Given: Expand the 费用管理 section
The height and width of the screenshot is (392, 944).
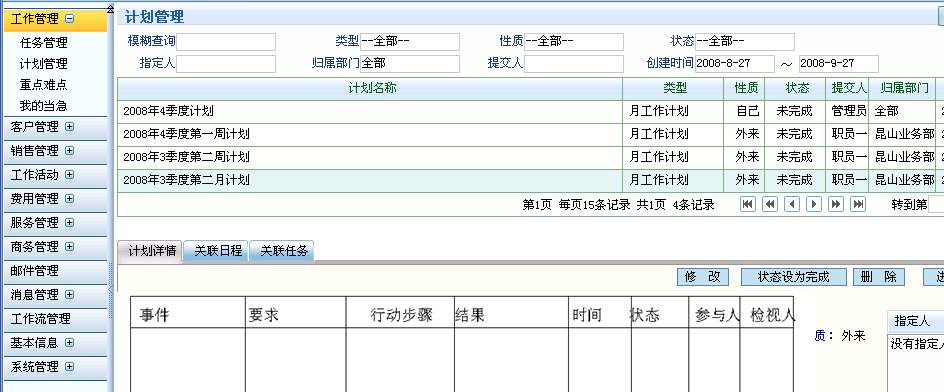Looking at the screenshot, I should pyautogui.click(x=69, y=199).
